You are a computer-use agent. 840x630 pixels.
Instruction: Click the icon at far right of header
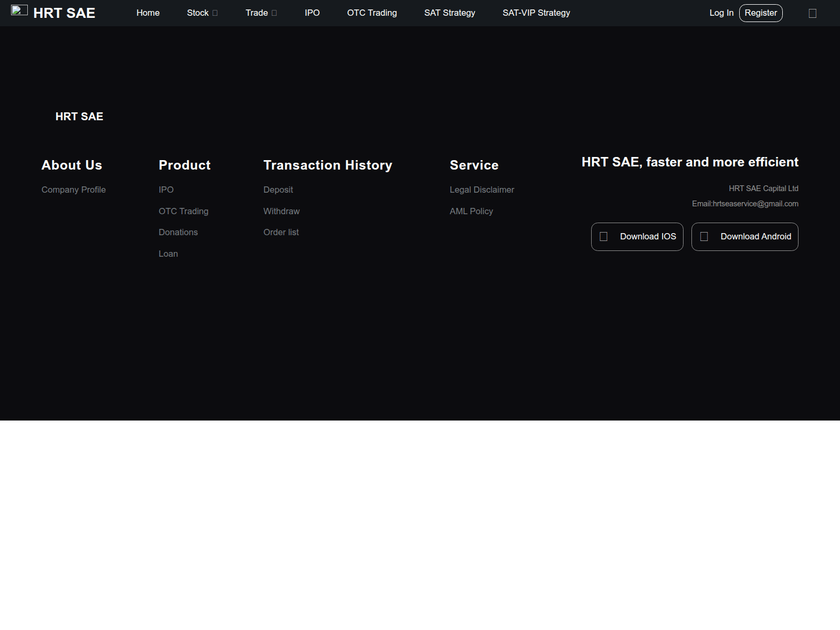click(812, 13)
